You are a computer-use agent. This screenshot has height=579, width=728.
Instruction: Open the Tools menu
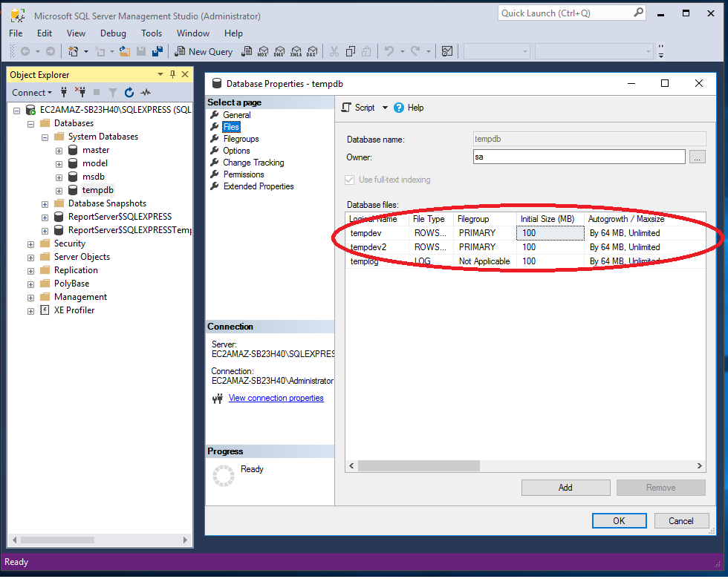pyautogui.click(x=152, y=33)
